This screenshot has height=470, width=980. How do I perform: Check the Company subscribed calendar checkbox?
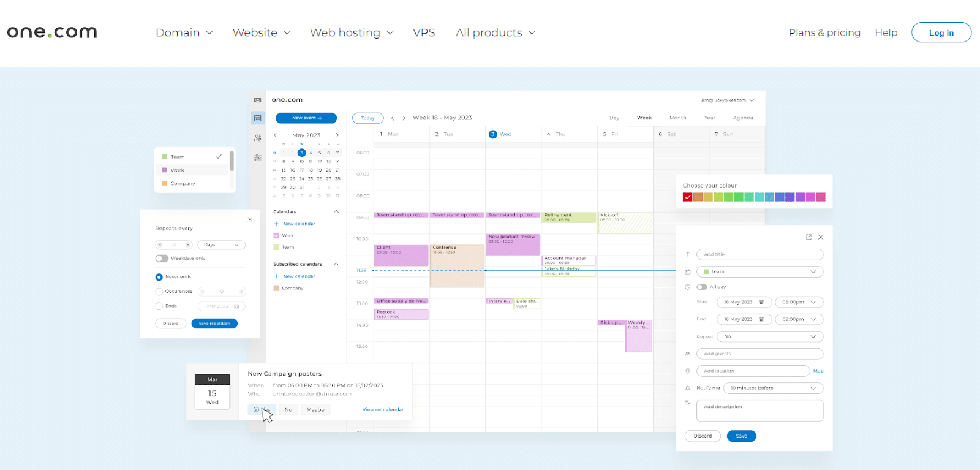[x=276, y=288]
